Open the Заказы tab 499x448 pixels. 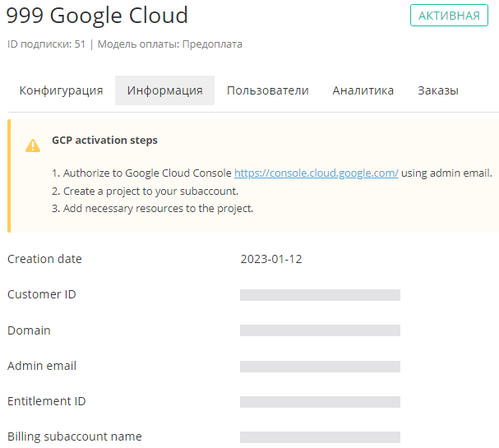pyautogui.click(x=437, y=90)
